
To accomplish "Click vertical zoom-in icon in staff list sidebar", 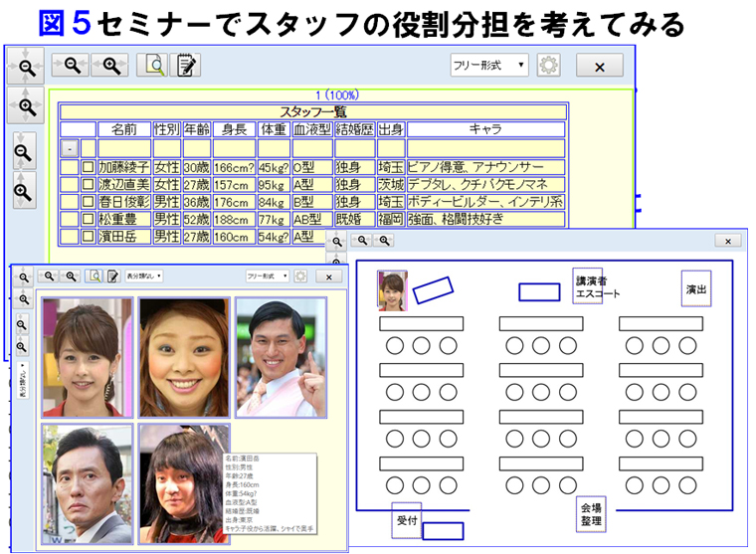I will coord(24,190).
